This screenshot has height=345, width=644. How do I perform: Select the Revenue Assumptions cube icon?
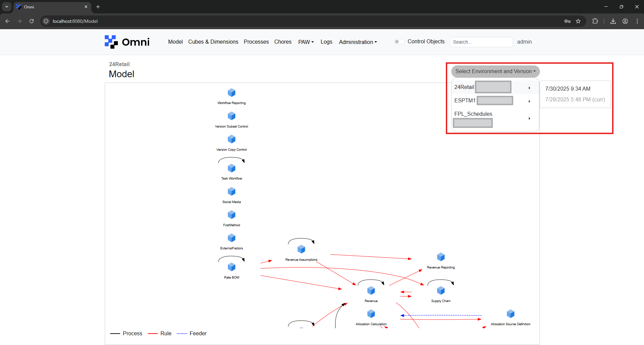pos(301,249)
